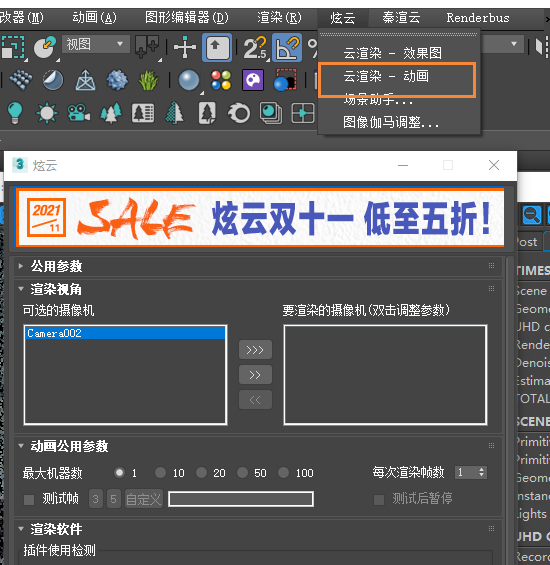
Task: Enable the 测试帧 checkbox
Action: (x=29, y=500)
